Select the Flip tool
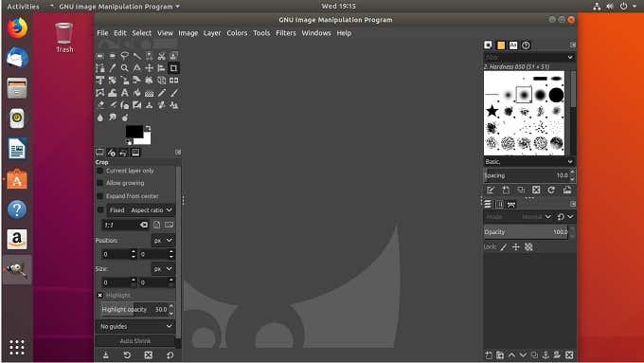The image size is (644, 363). coord(173,81)
